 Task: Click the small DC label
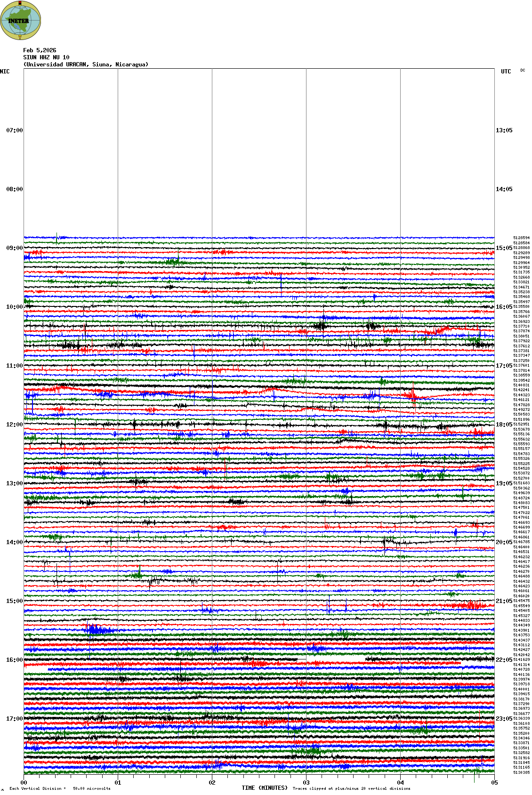[523, 71]
